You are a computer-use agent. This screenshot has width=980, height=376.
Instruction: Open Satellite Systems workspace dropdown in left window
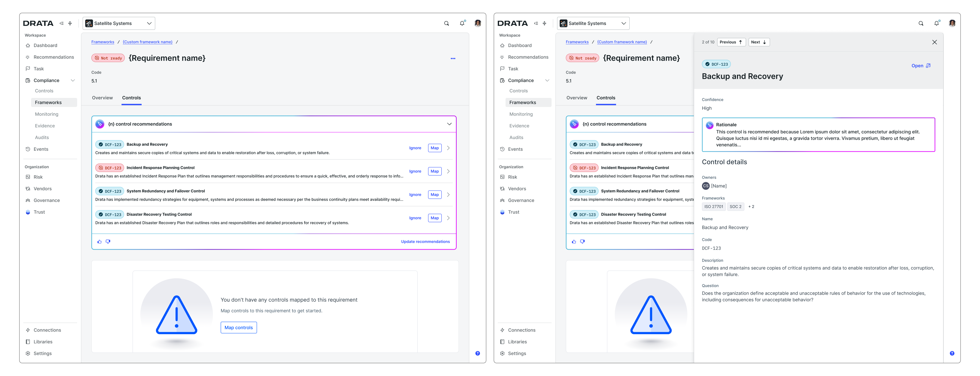(119, 23)
